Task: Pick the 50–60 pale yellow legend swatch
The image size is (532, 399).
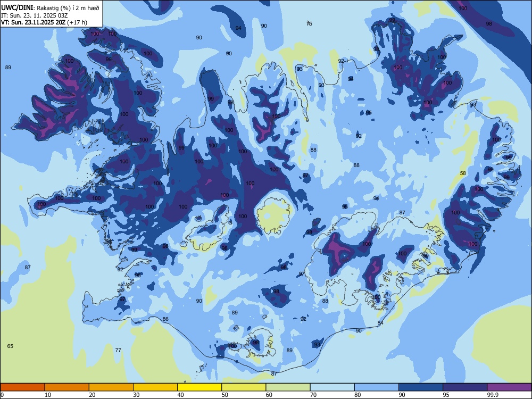Action: pos(244,387)
